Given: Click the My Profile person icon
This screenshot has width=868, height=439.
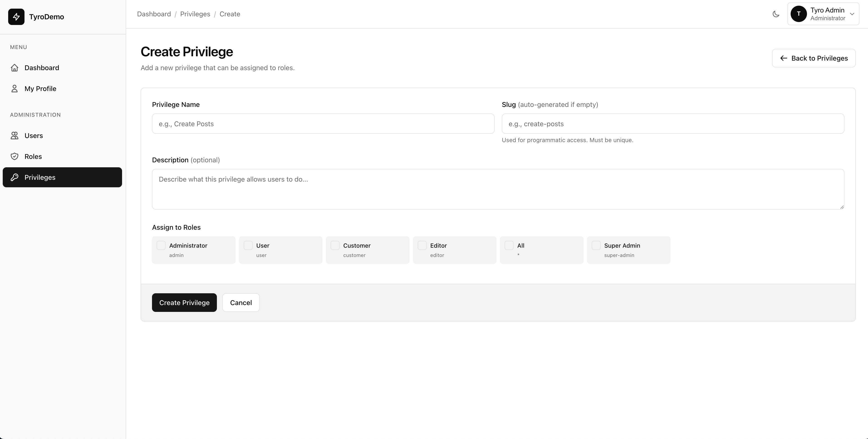Looking at the screenshot, I should click(x=15, y=89).
